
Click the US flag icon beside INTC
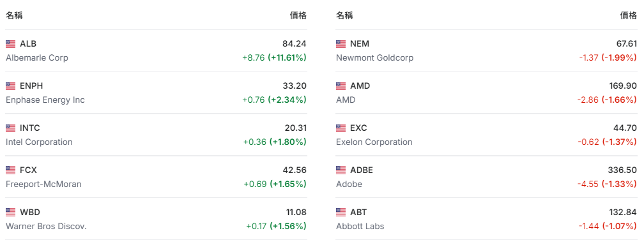coord(11,128)
